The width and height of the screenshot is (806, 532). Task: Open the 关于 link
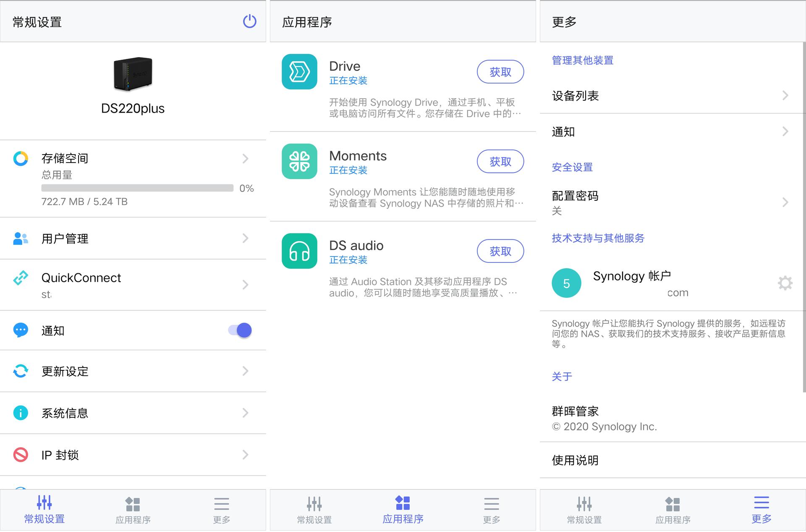562,377
